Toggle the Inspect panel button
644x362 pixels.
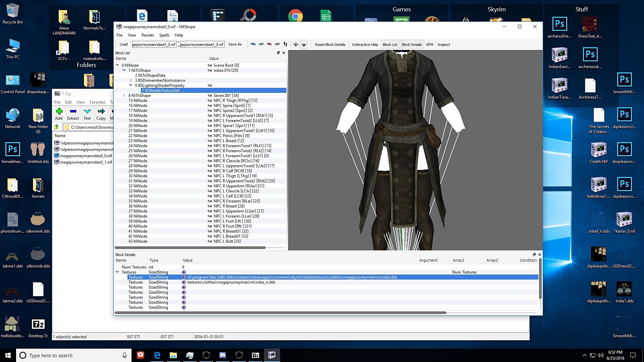[444, 45]
